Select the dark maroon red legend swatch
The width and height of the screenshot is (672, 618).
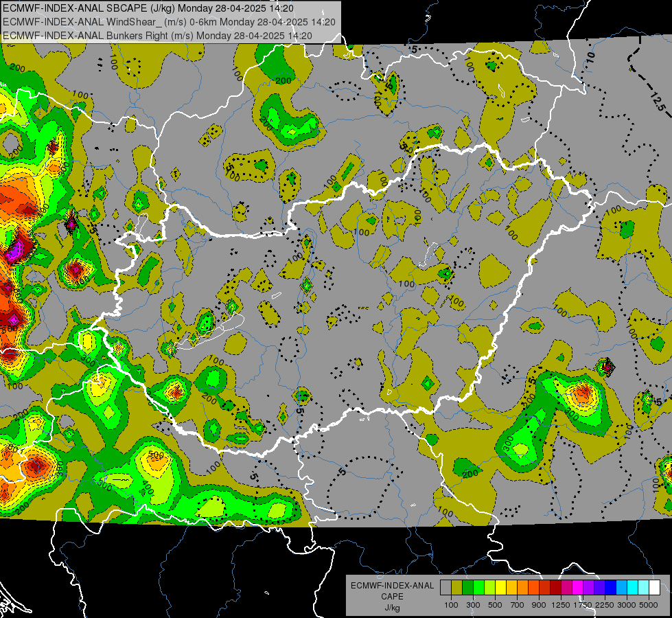pos(555,588)
